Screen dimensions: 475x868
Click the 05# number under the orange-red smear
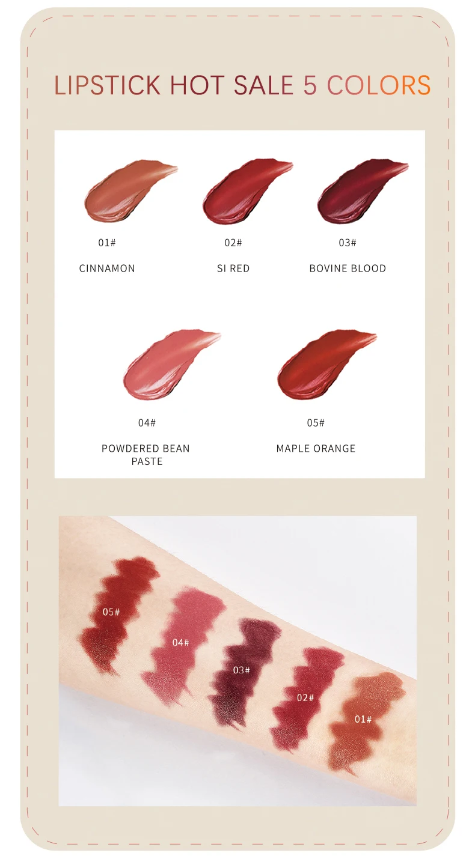point(316,423)
